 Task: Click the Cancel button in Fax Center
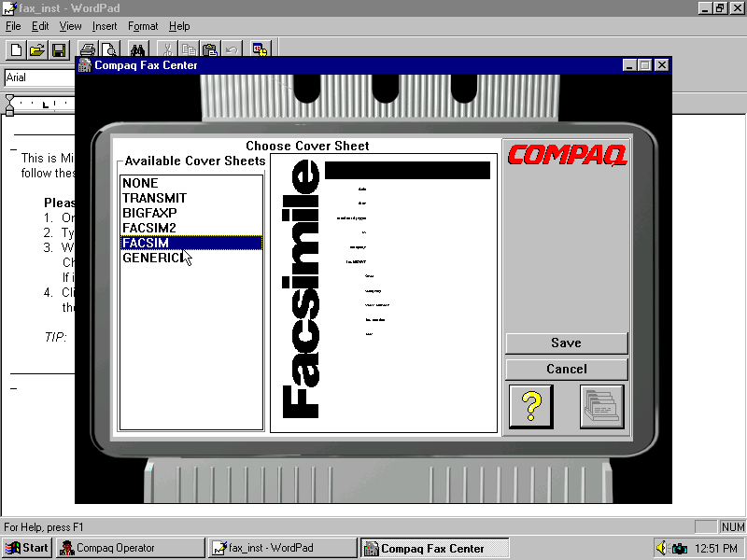567,369
